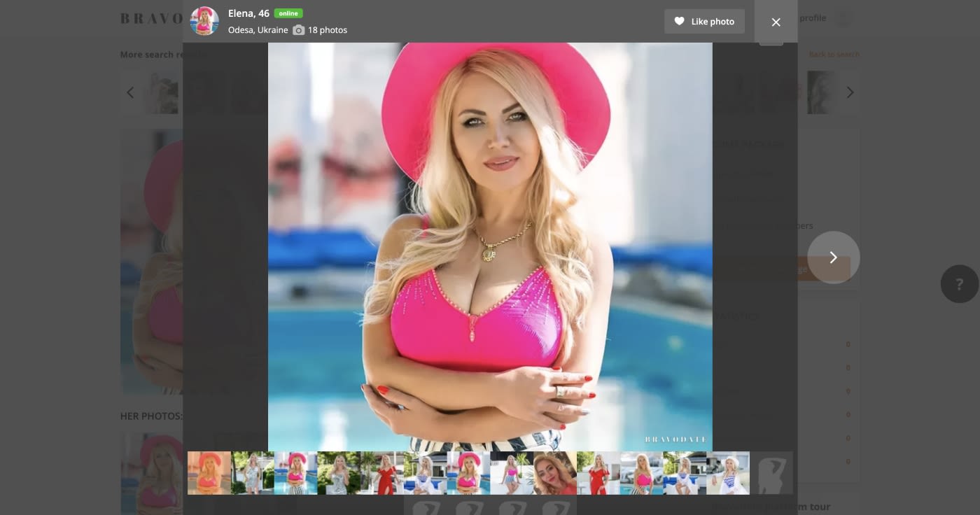Image resolution: width=980 pixels, height=515 pixels.
Task: Click the 'HER PHOTOS:' heading behind the viewer
Action: point(151,416)
